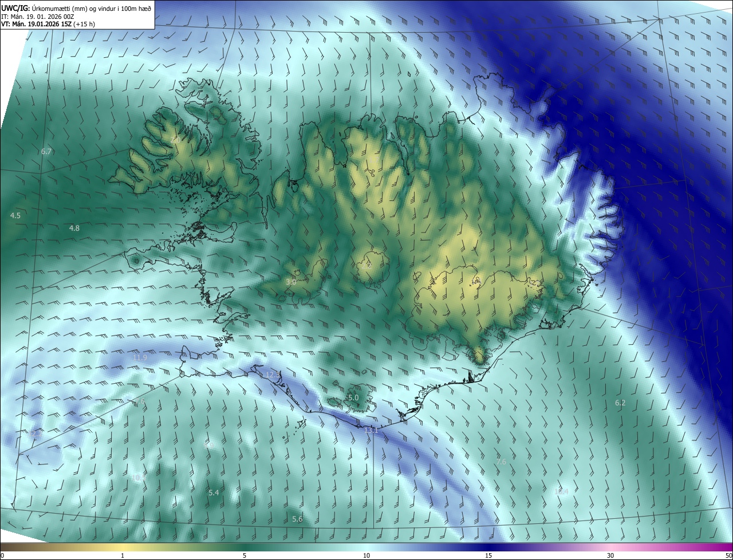Click the 'VT: Mán. 19.01.2026 15Z (+15 h)' line
Screen dimensions: 733x560
coord(48,24)
